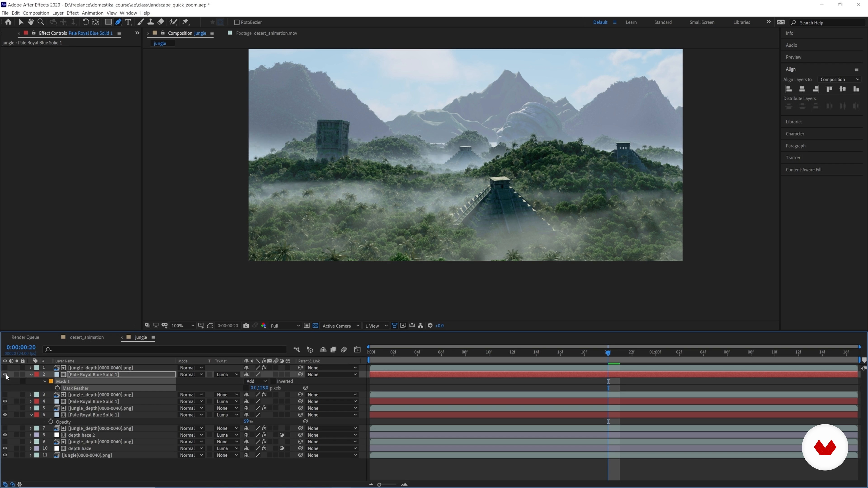
Task: Select the Roto Brush tool
Action: coord(173,22)
